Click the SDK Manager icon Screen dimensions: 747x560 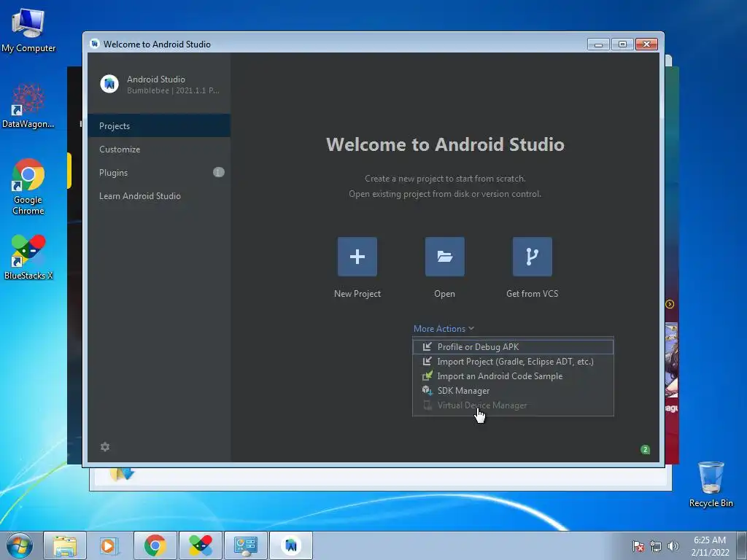427,391
